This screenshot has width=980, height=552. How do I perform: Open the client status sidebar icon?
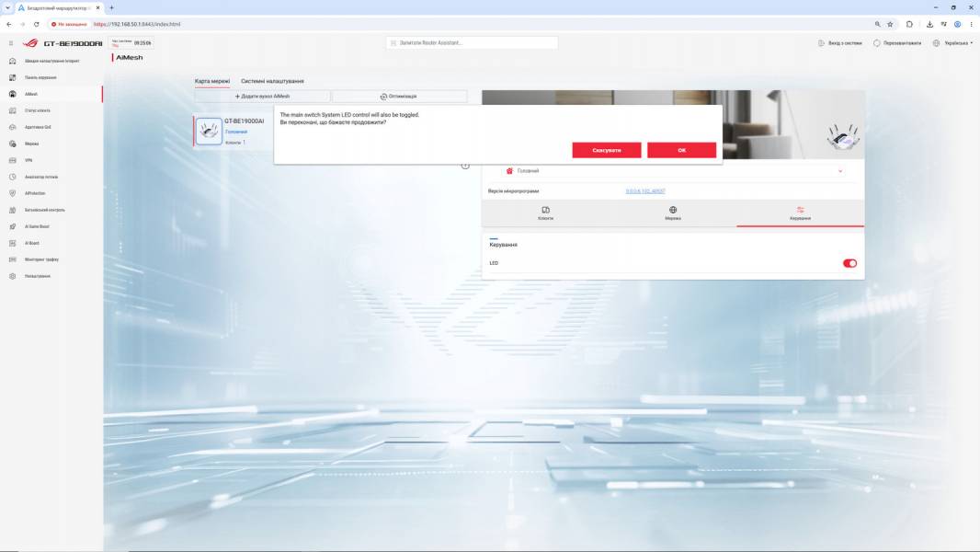coord(13,110)
